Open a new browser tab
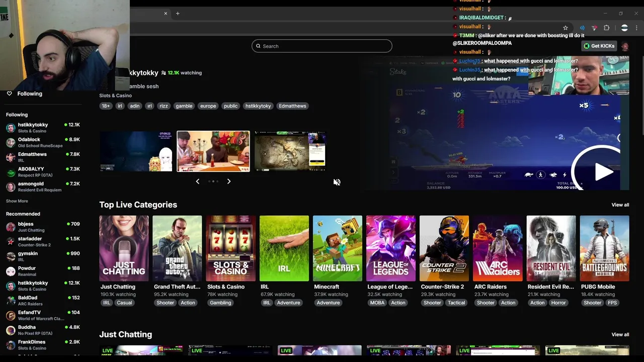This screenshot has width=644, height=362. tap(178, 14)
